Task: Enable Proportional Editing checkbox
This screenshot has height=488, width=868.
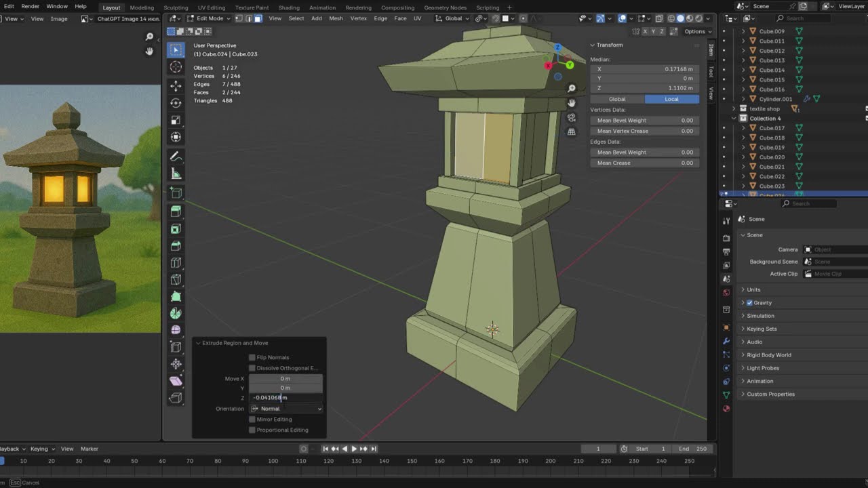Action: pos(252,430)
